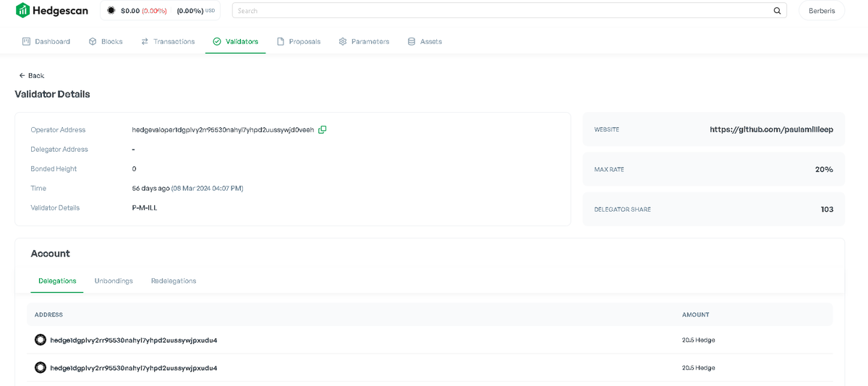Open the Proposals tab

coord(299,41)
